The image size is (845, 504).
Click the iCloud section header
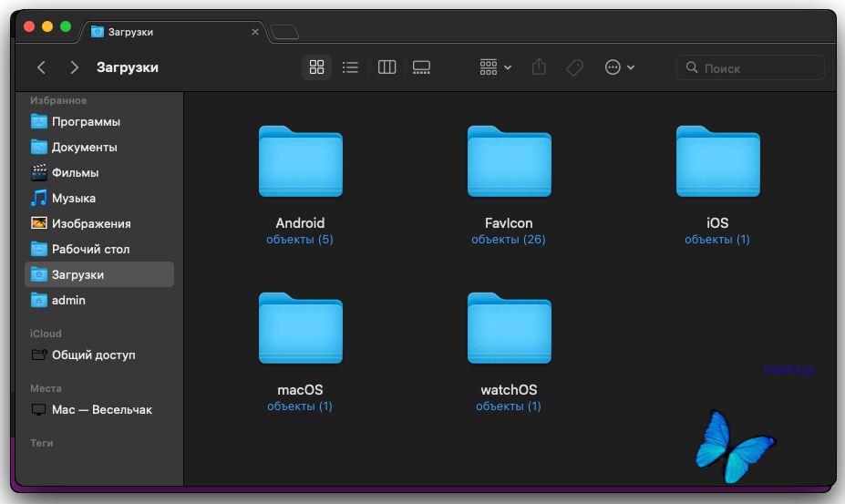point(46,334)
